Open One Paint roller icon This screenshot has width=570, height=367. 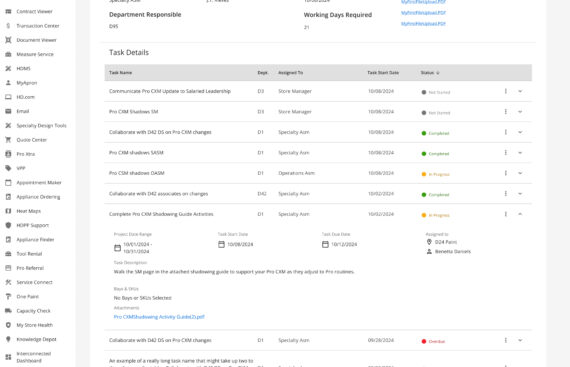8,297
